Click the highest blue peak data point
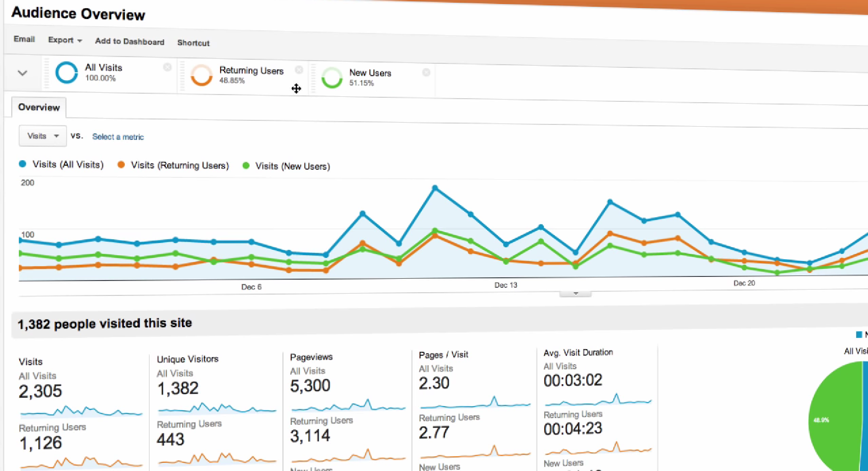Image resolution: width=868 pixels, height=471 pixels. (435, 188)
